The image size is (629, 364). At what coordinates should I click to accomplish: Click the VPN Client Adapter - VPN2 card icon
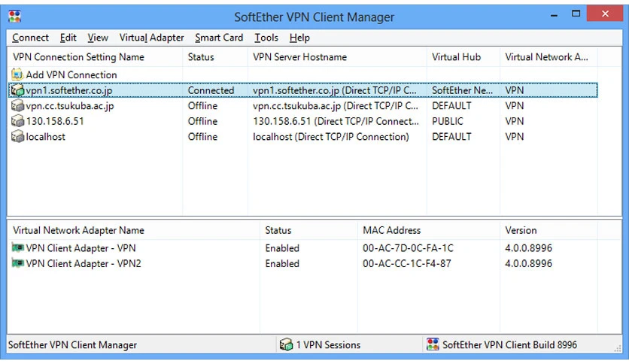point(17,263)
